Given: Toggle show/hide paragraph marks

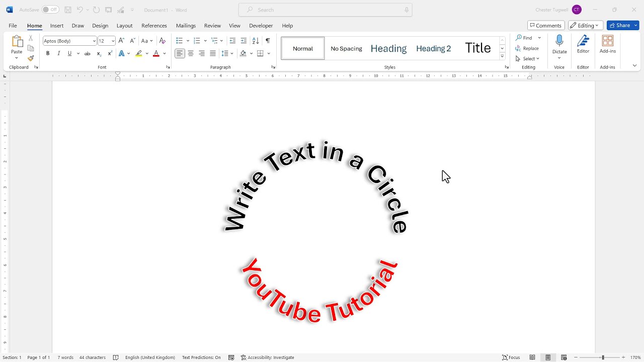Looking at the screenshot, I should [x=268, y=41].
